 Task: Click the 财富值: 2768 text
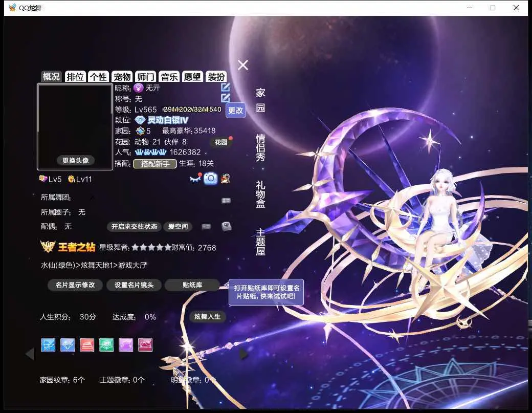(194, 248)
